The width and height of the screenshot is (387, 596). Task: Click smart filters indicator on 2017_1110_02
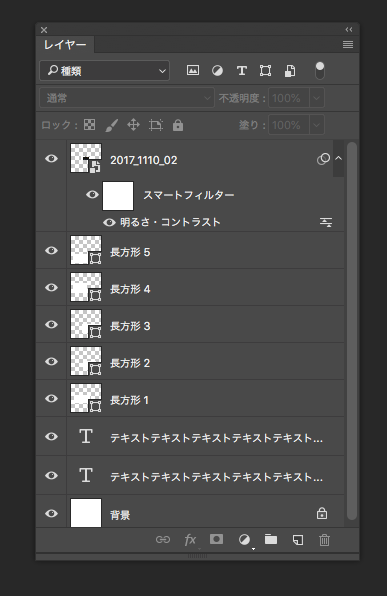(x=323, y=159)
